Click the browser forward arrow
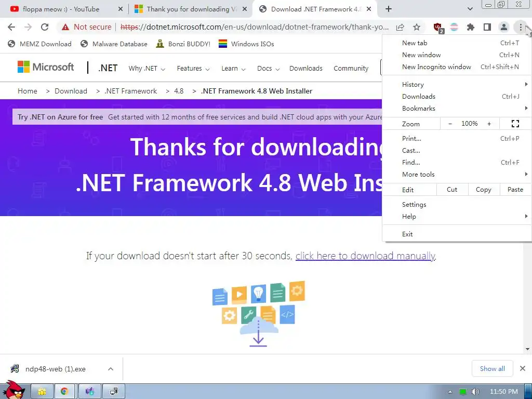Screen dimensions: 532x399 coord(28,27)
